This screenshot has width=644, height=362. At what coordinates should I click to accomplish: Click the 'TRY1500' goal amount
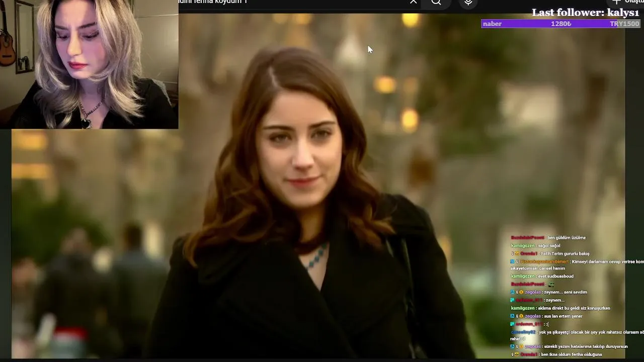[624, 24]
